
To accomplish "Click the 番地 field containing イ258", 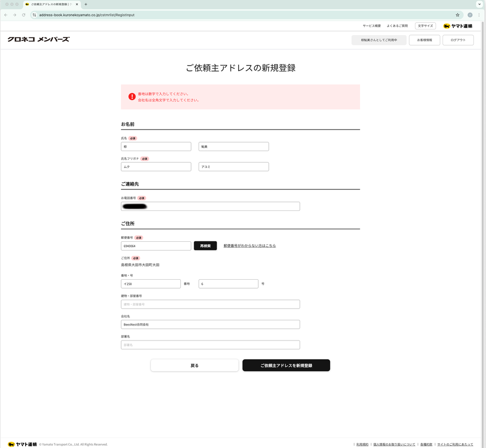I will [150, 284].
